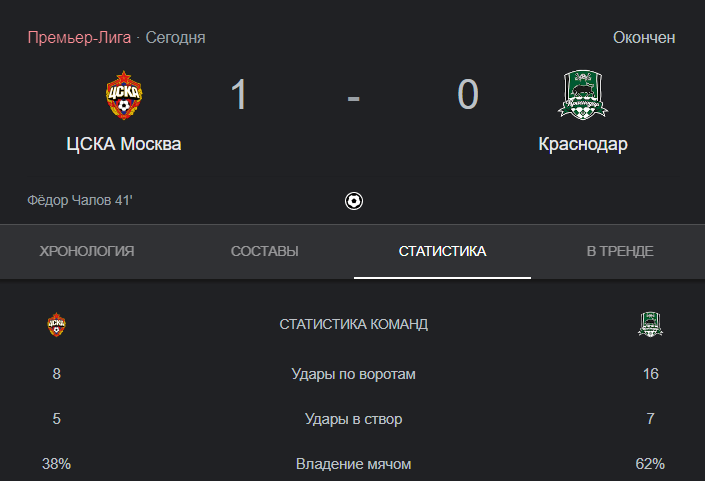Click goal scorer Фёдор Чалов 41'
705x481 pixels.
pyautogui.click(x=80, y=200)
